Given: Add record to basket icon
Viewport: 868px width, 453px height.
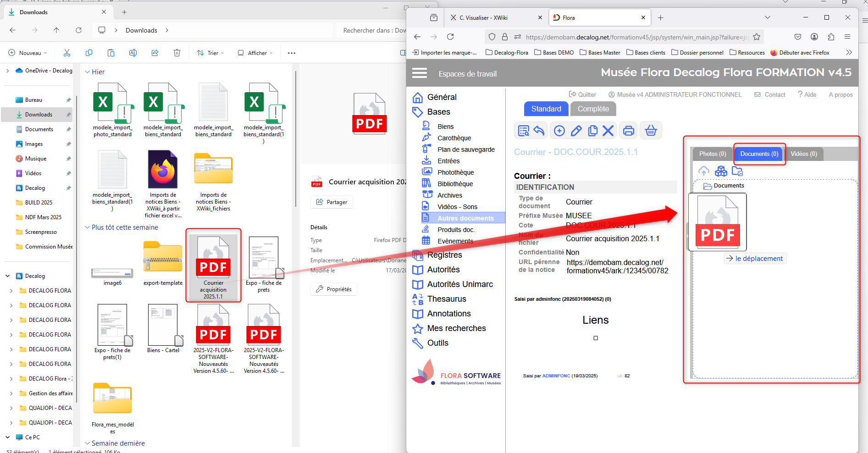Looking at the screenshot, I should pyautogui.click(x=651, y=131).
